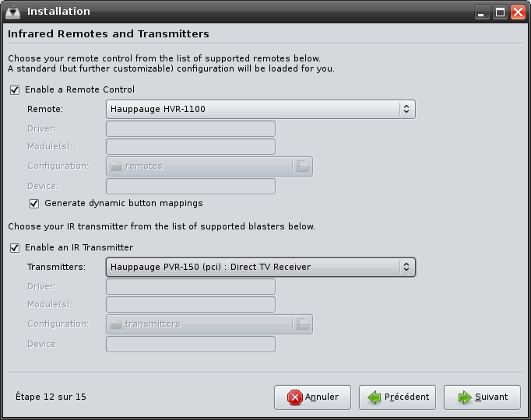Click the red Annuler cancel icon
Viewport: 531px width, 420px height.
[294, 397]
